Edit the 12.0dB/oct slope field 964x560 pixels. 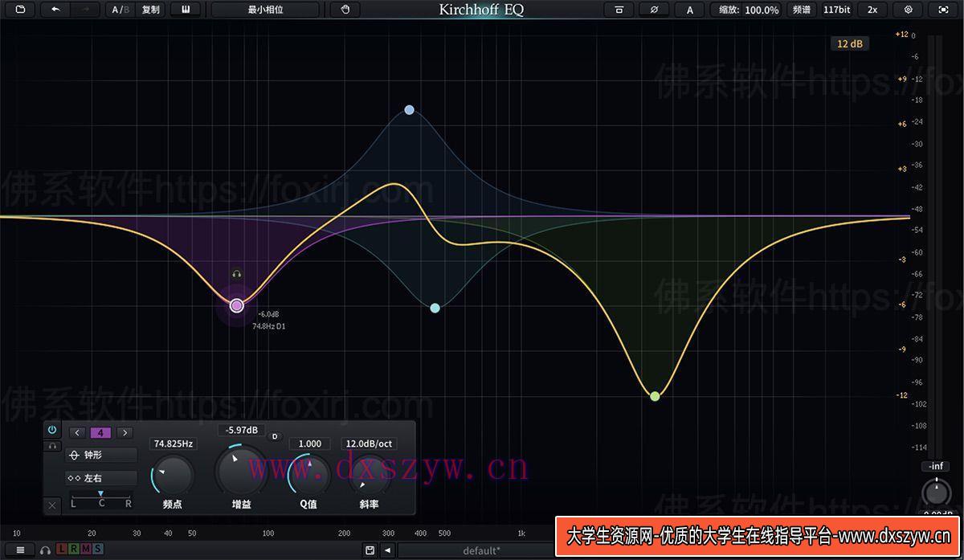[369, 444]
